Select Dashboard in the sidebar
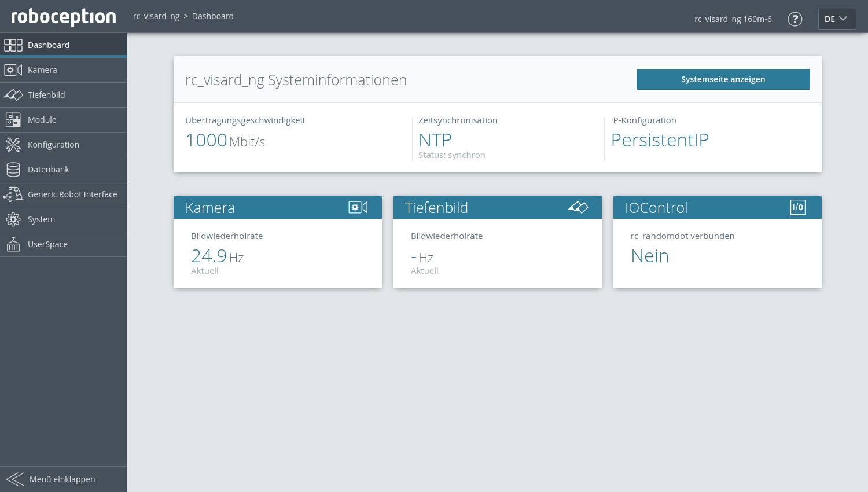This screenshot has height=492, width=868. [x=49, y=45]
